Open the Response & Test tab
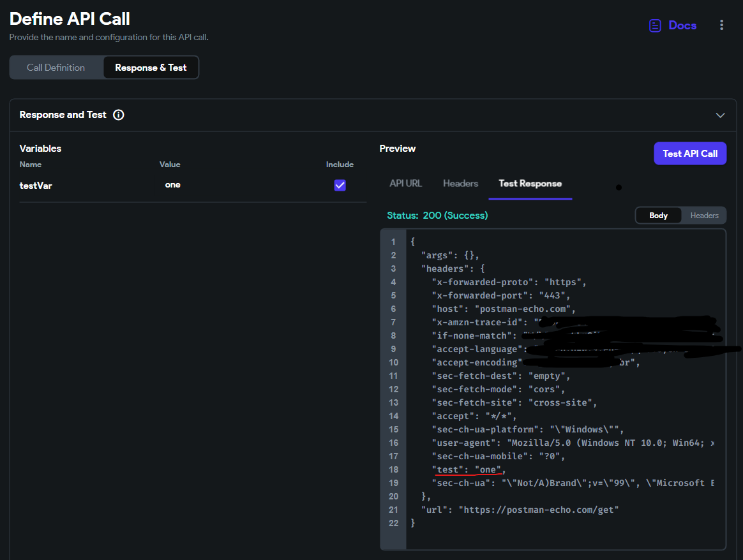 [x=151, y=67]
